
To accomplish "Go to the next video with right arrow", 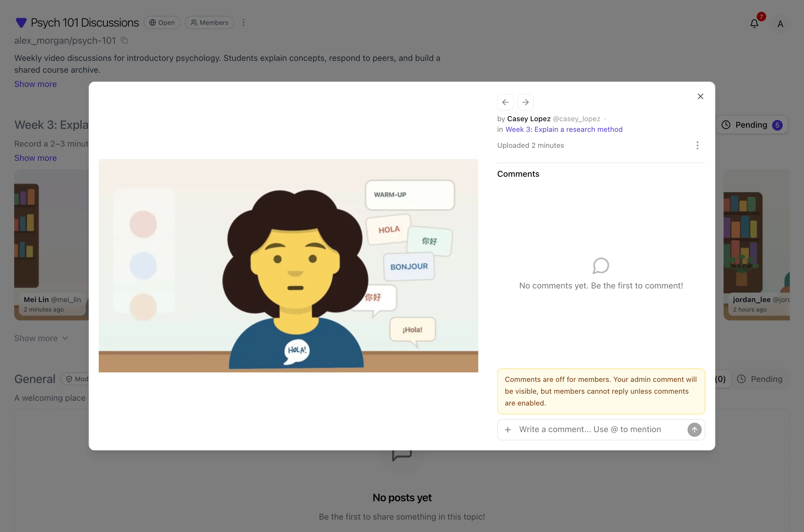I will pyautogui.click(x=525, y=102).
